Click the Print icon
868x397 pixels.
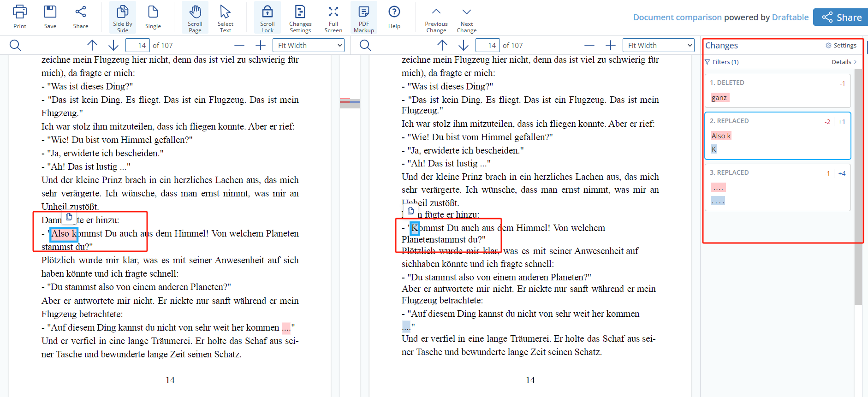coord(20,17)
